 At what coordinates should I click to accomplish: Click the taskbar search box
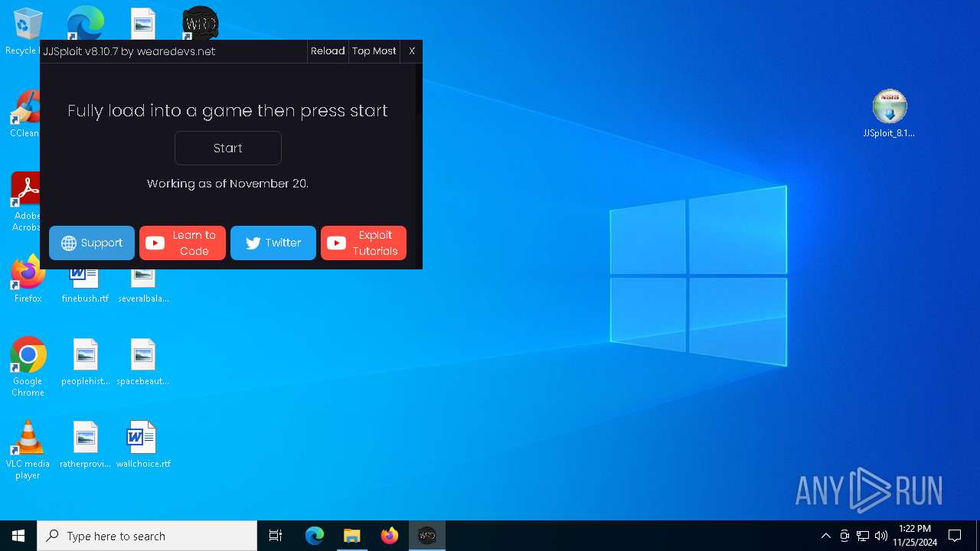(147, 536)
